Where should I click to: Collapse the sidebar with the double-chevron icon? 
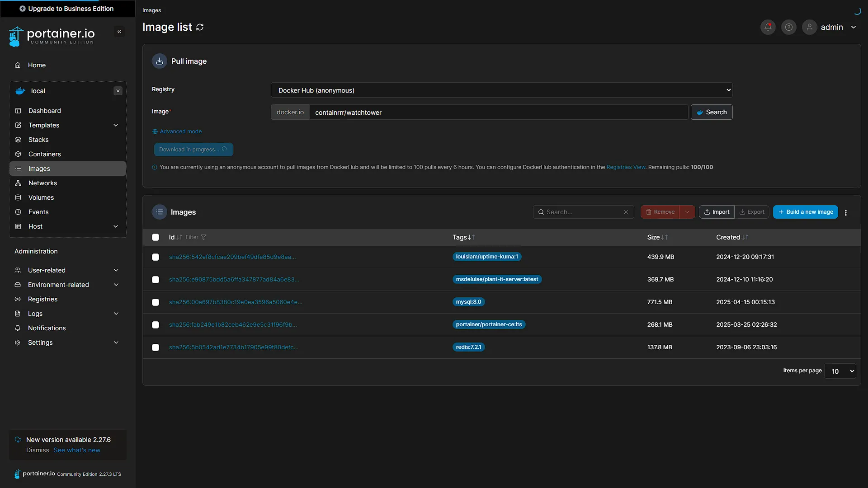point(119,32)
